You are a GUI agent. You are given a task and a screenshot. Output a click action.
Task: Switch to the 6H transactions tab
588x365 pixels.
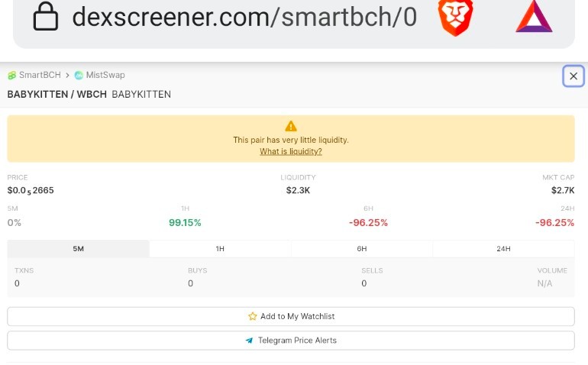[362, 249]
